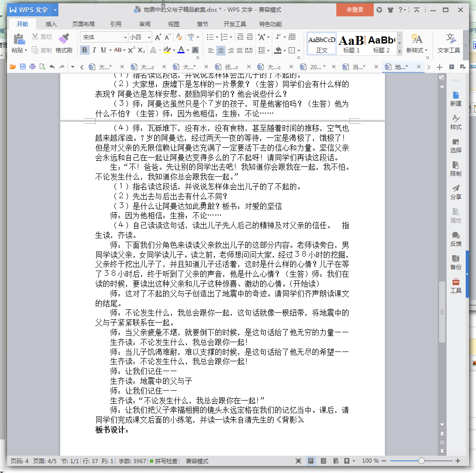
Task: Open the 引用 (References) ribbon tab
Action: coord(116,24)
